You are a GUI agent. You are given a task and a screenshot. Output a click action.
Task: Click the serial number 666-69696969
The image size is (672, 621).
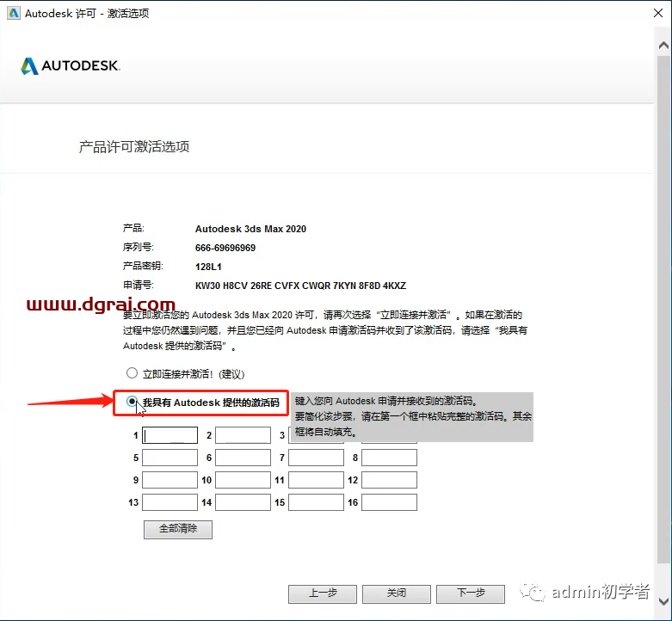coord(225,248)
